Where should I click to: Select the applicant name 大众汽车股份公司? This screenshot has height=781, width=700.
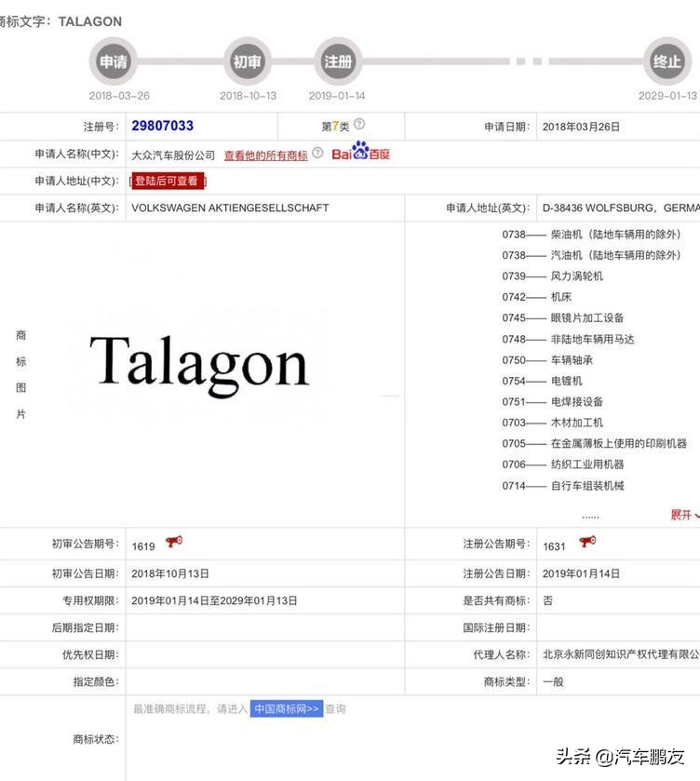(x=173, y=155)
